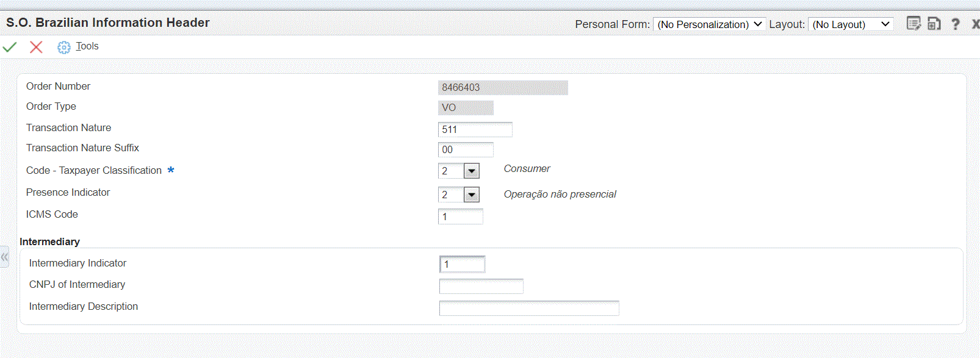Expand the Taxpayer Classification code dropdown arrow

tap(472, 171)
